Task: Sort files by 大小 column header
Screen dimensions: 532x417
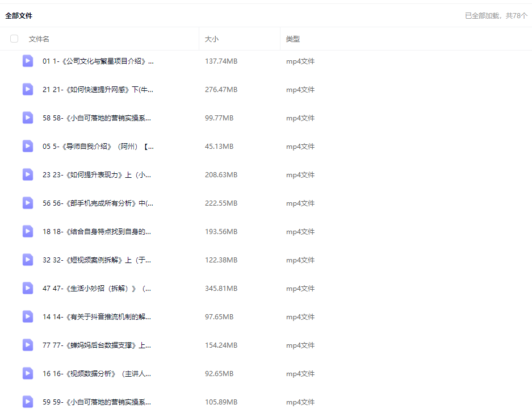Action: pyautogui.click(x=212, y=39)
